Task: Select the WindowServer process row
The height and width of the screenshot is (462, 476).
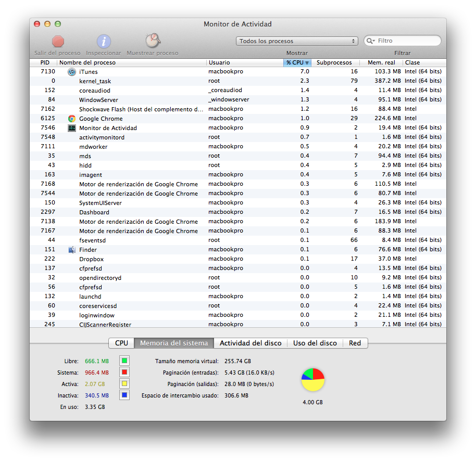Action: click(238, 100)
